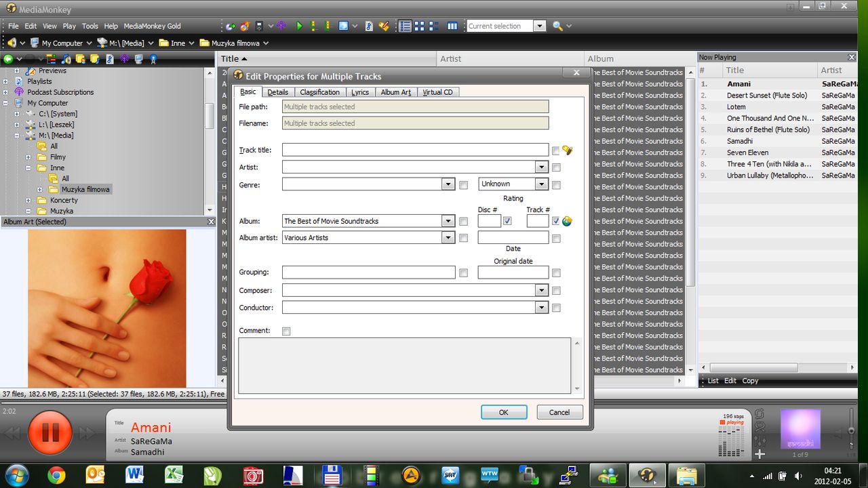Screen dimensions: 868x488
Task: Open the Rating Unknown dropdown
Action: tap(541, 184)
